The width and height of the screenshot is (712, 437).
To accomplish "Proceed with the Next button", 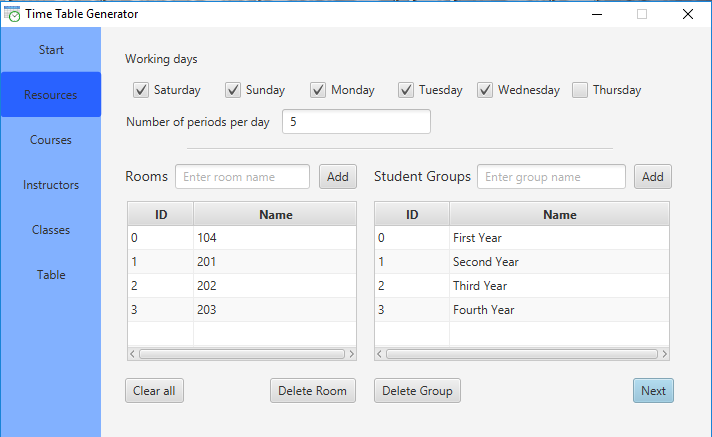I will point(653,391).
